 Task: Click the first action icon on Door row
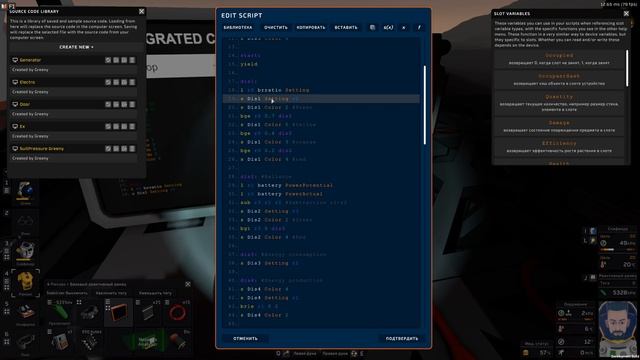108,104
